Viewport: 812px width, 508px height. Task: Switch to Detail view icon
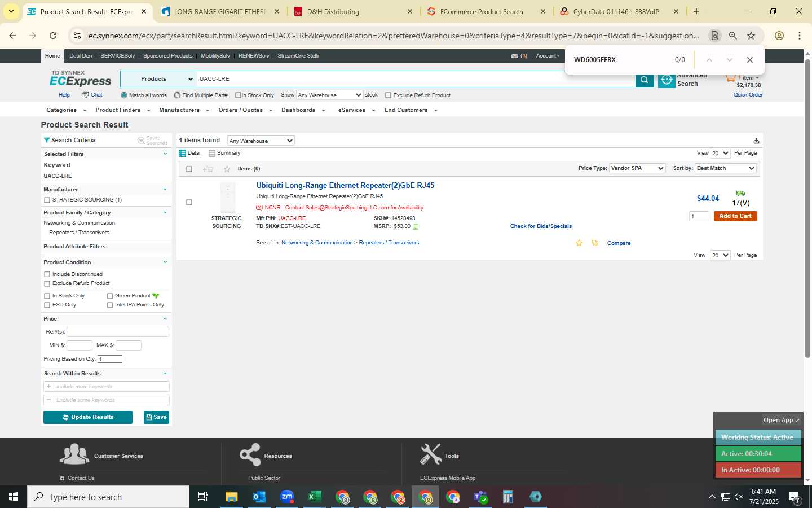click(182, 153)
